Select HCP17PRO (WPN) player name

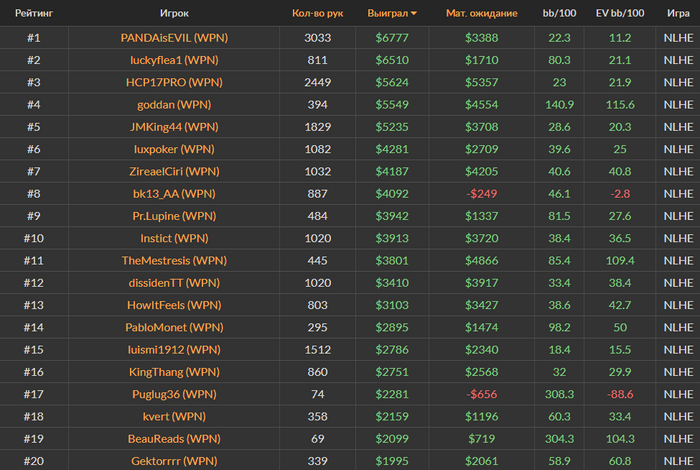tap(174, 82)
